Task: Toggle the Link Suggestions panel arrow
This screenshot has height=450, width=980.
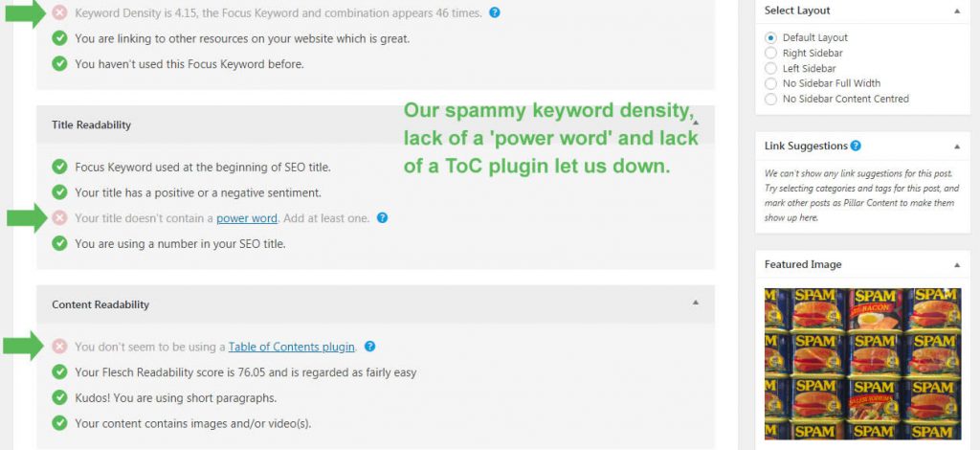Action: (957, 146)
